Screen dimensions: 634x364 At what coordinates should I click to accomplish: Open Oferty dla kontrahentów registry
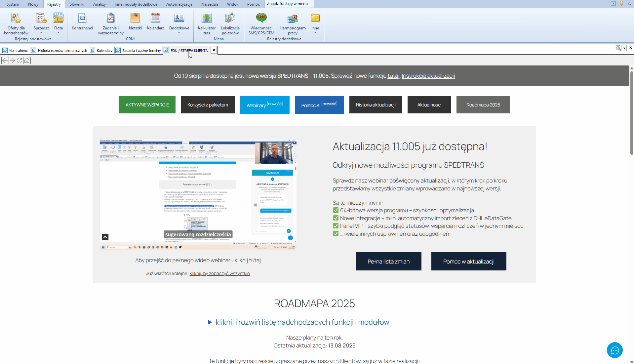(x=16, y=23)
